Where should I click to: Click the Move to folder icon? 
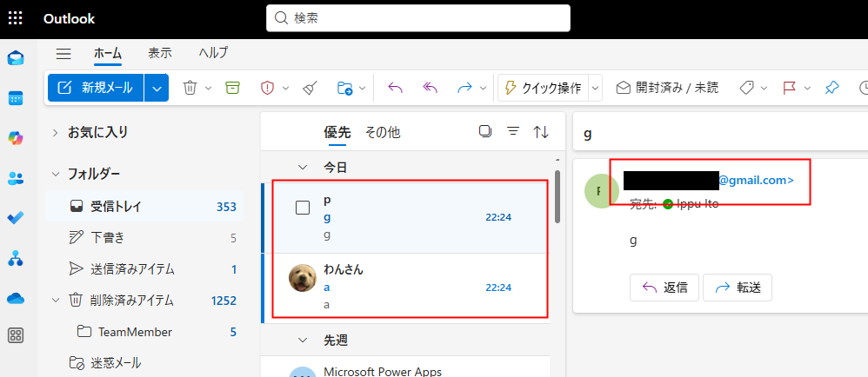click(344, 88)
